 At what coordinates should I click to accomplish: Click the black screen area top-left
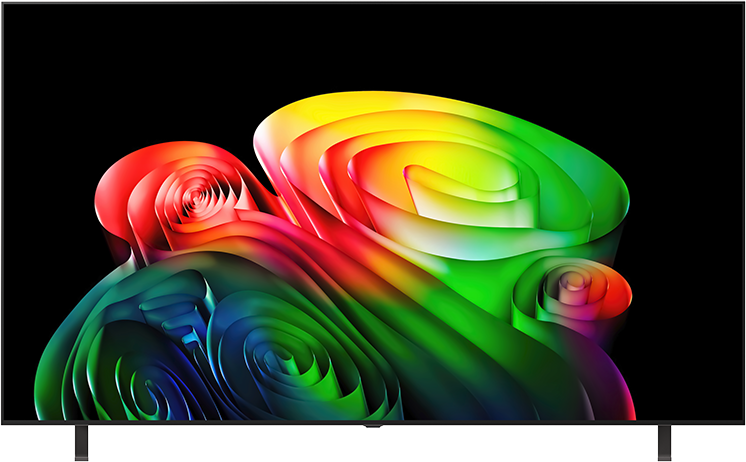[71, 71]
